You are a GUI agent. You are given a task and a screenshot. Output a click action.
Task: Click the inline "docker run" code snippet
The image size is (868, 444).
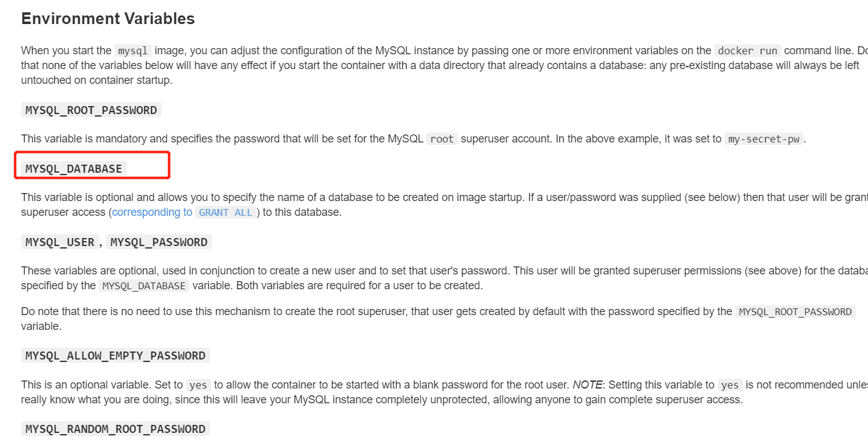[x=747, y=51]
